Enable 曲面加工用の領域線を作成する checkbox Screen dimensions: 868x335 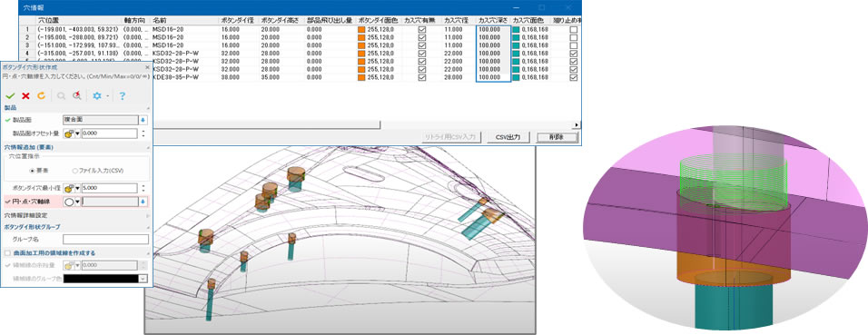7,253
